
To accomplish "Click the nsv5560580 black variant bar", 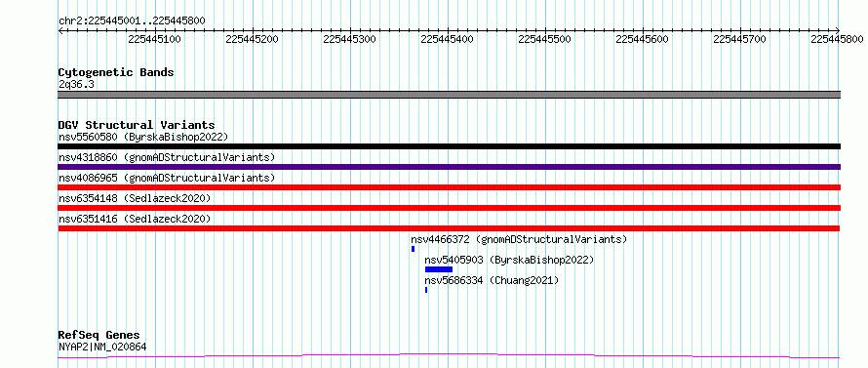I will tap(449, 146).
